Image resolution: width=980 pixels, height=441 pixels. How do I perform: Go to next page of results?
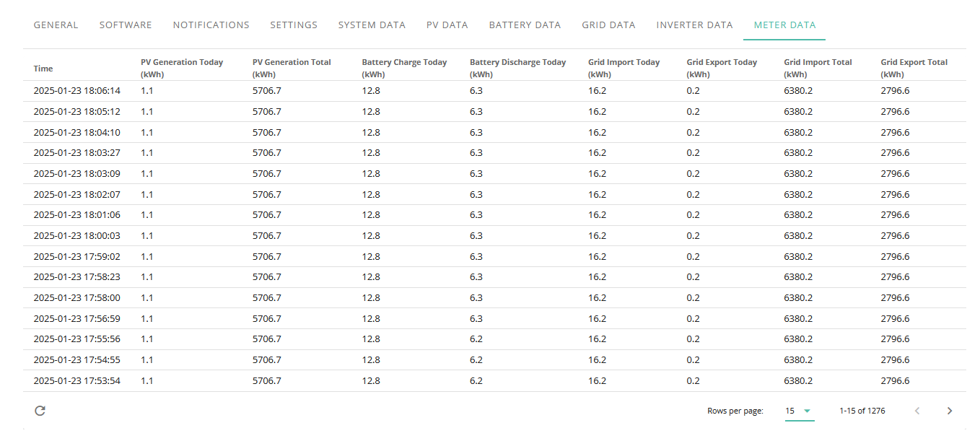point(950,411)
